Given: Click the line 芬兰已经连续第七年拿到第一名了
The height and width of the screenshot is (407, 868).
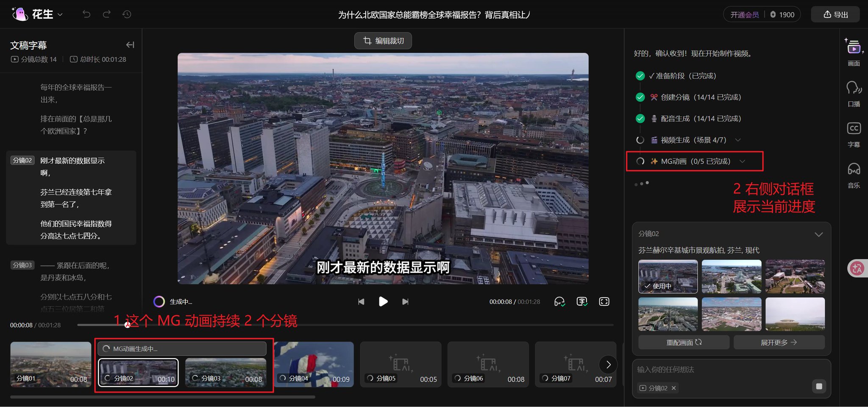Looking at the screenshot, I should click(x=76, y=198).
